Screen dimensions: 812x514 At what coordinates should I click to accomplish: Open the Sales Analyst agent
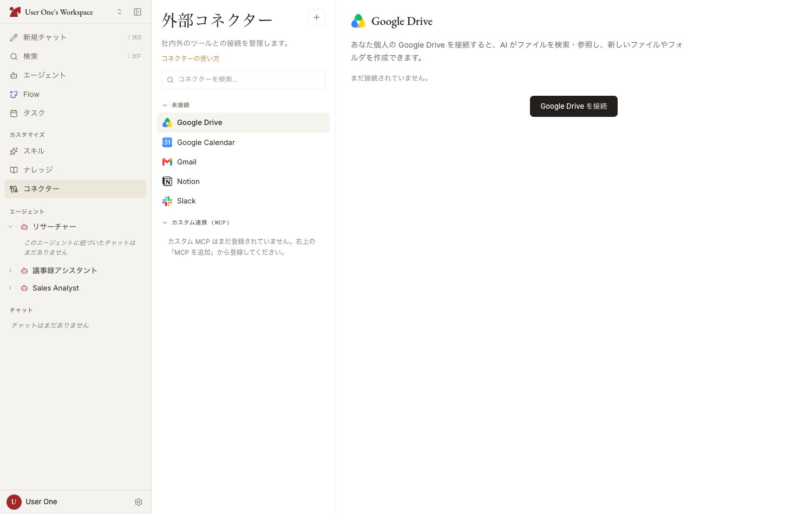[56, 288]
